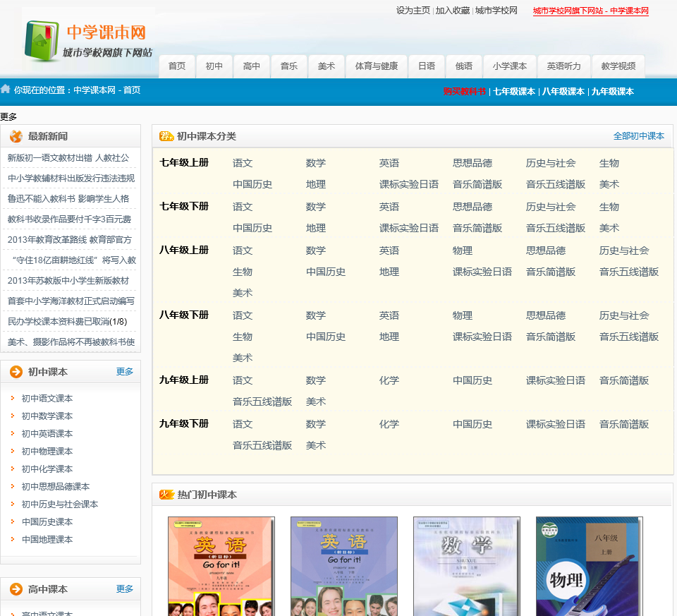677x616 pixels.
Task: Open the 首页 navigation tab
Action: [x=177, y=66]
